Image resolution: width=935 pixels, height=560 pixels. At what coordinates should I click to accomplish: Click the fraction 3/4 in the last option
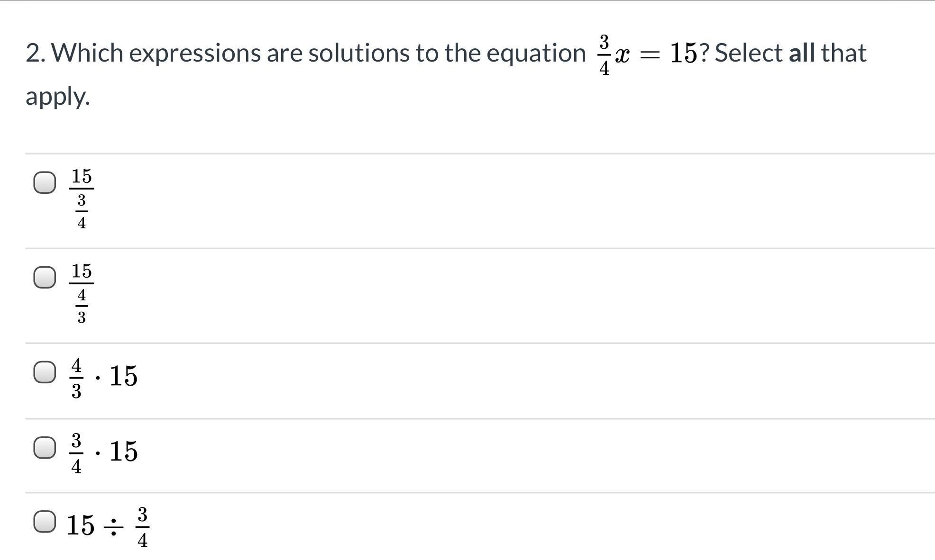click(142, 527)
